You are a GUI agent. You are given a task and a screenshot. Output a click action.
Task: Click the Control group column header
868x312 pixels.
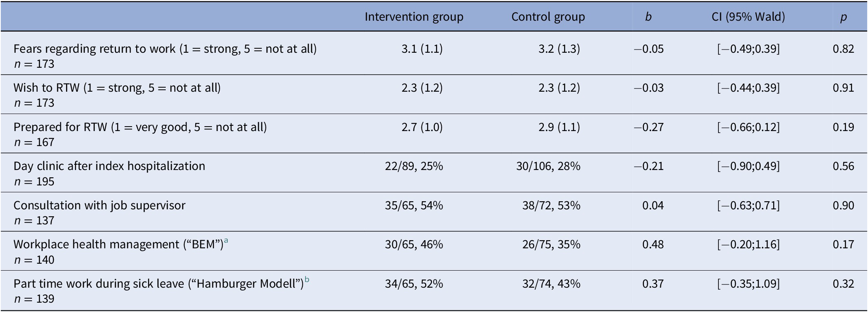pos(548,17)
